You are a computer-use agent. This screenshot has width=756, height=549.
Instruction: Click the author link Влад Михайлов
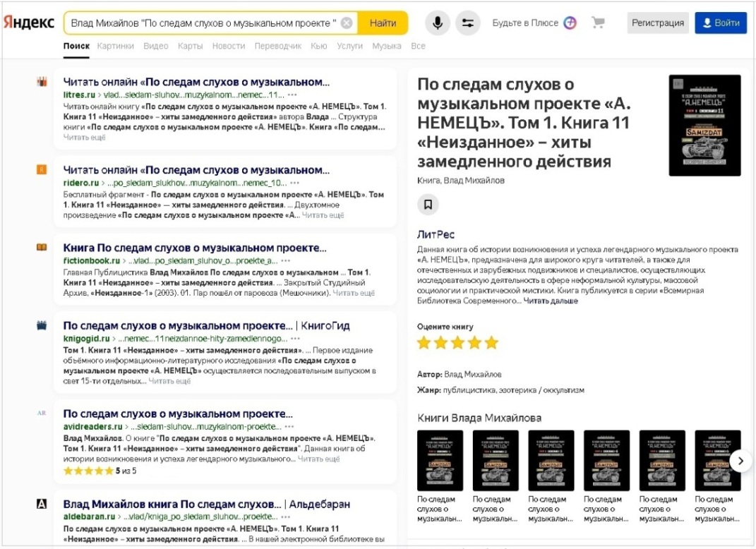[472, 374]
